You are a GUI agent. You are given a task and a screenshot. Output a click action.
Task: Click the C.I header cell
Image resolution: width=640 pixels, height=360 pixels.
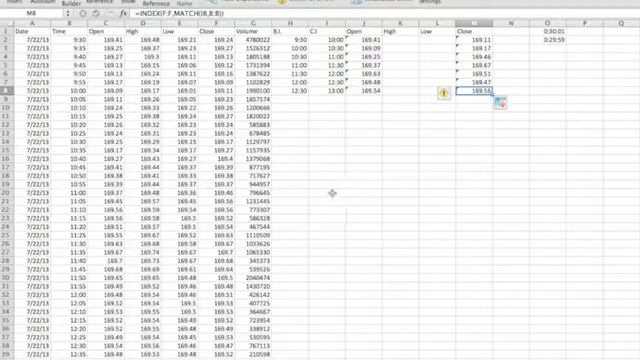[x=327, y=31]
